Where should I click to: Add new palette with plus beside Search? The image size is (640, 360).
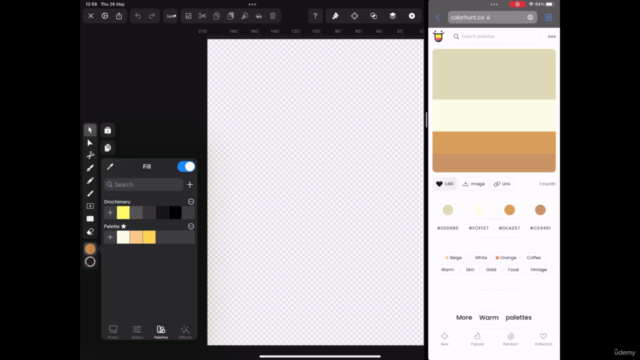[190, 184]
